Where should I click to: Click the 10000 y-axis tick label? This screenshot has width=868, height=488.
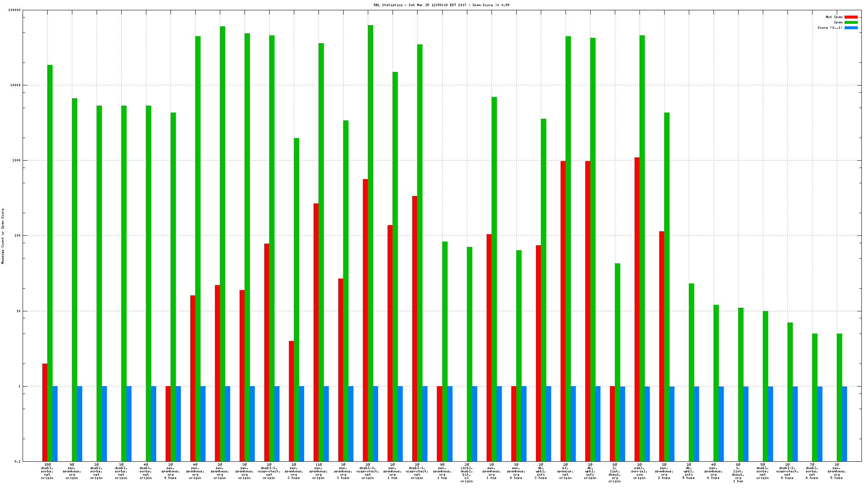point(15,85)
